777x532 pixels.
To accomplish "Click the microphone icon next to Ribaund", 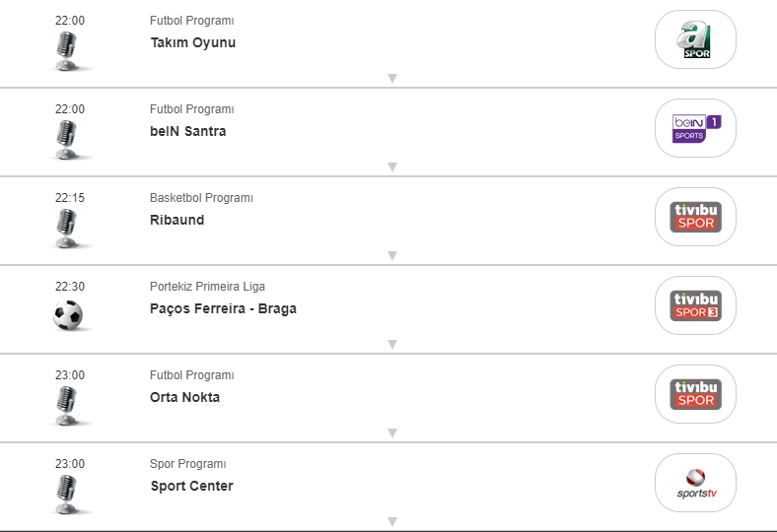I will click(x=67, y=228).
